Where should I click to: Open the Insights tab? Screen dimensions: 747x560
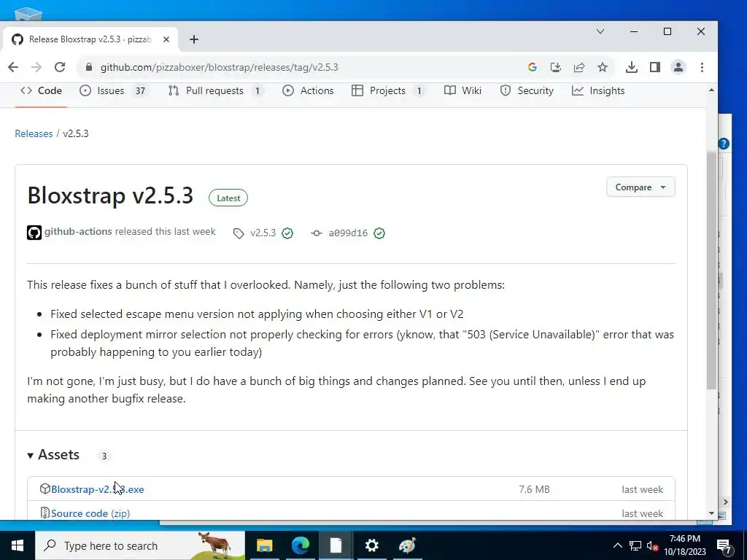tap(598, 90)
